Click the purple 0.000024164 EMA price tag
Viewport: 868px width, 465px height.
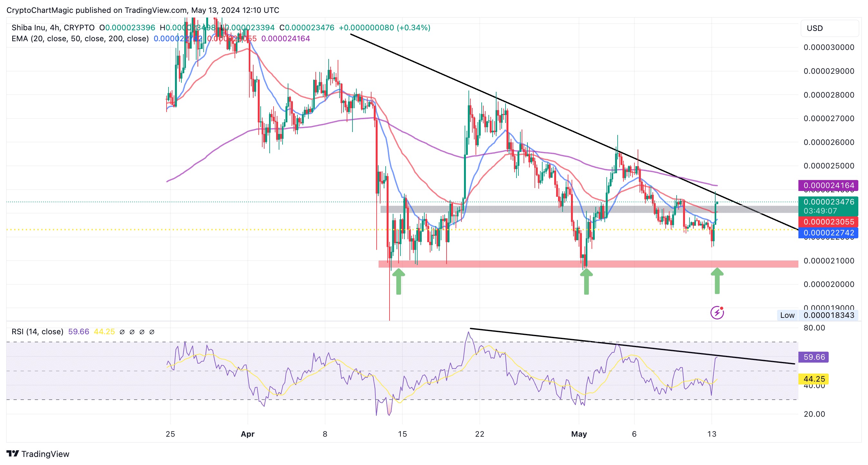click(x=828, y=185)
